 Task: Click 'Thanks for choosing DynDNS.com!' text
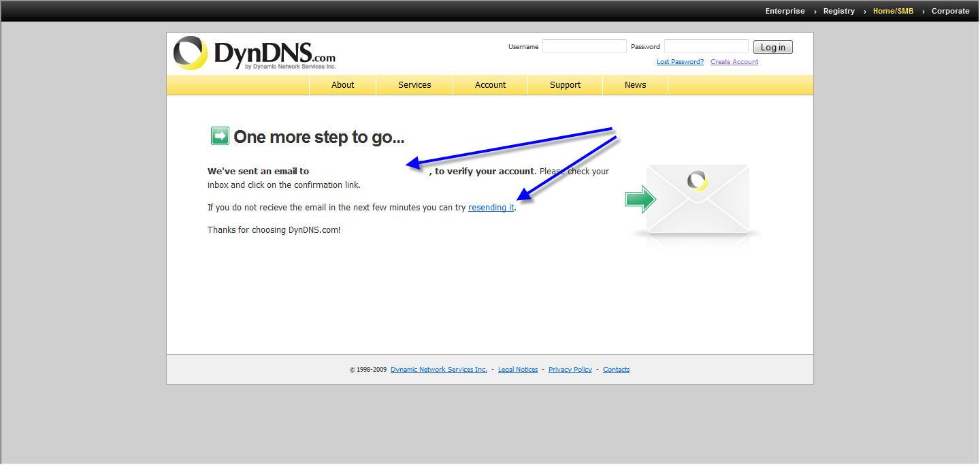click(x=274, y=230)
